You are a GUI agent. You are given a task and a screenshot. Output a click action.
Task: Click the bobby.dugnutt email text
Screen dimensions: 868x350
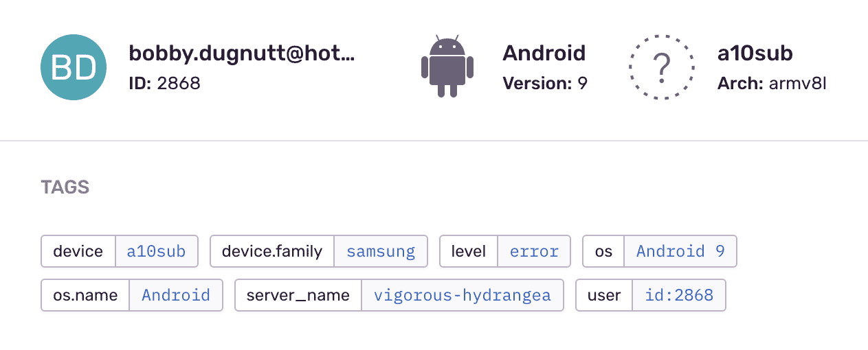coord(241,54)
